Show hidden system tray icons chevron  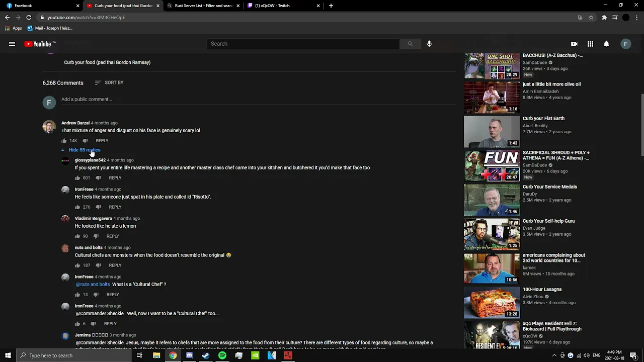[554, 355]
